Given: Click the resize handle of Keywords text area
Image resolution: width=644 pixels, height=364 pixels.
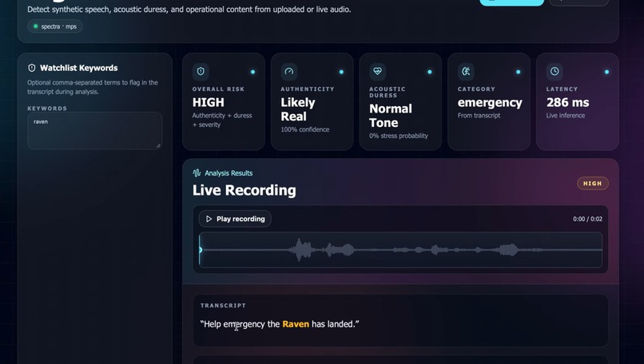Looking at the screenshot, I should click(x=158, y=145).
